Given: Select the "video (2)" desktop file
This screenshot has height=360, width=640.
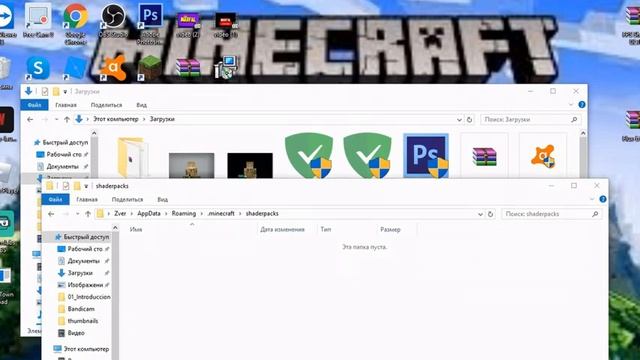Looking at the screenshot, I should [x=188, y=25].
